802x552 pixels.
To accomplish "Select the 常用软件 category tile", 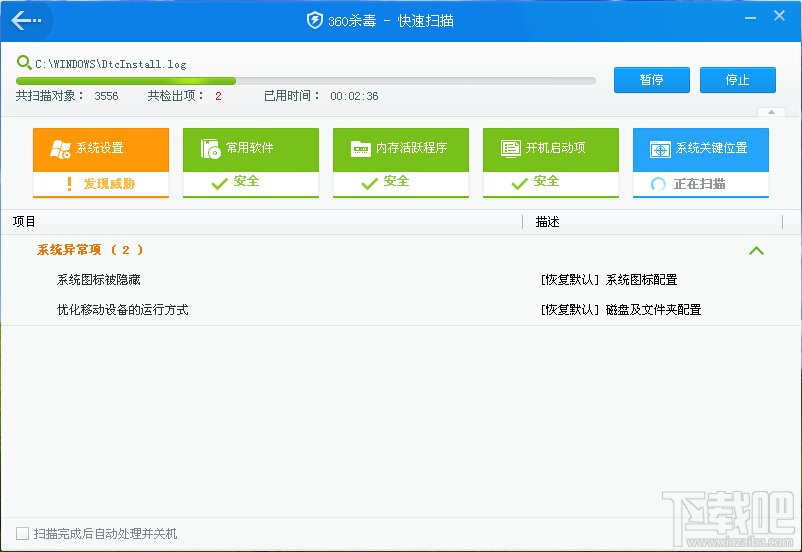I will 251,162.
